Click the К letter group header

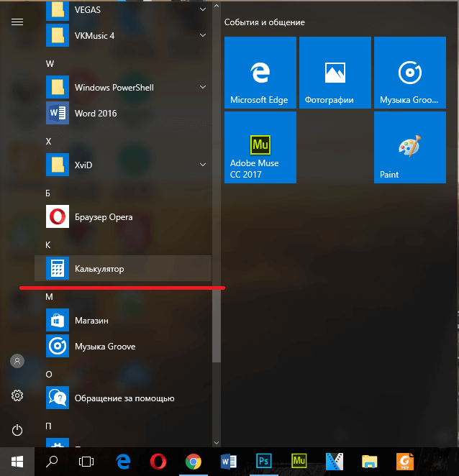[48, 245]
